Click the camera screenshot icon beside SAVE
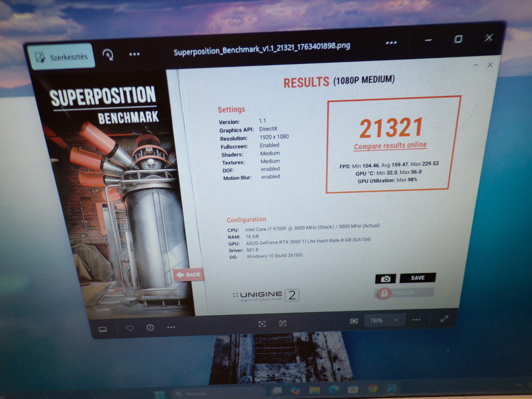532x399 pixels. pyautogui.click(x=386, y=279)
